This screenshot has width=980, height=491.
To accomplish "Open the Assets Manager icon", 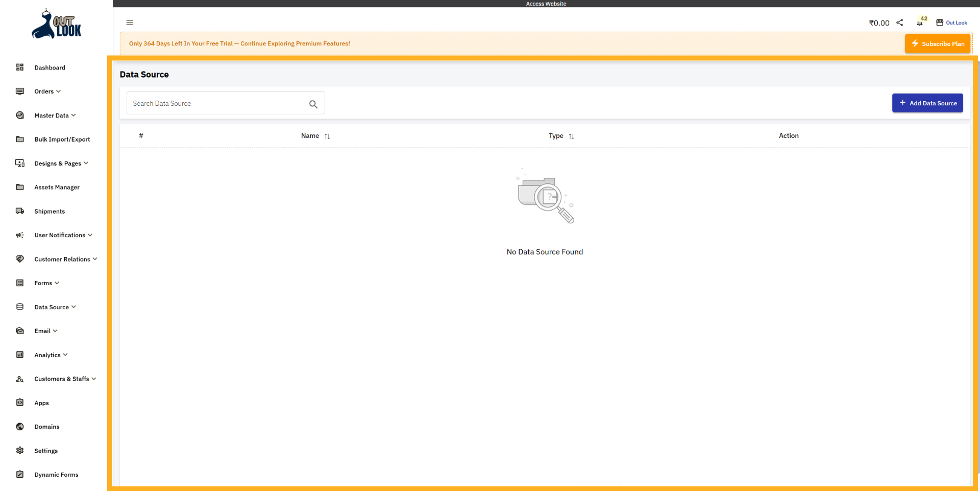I will tap(19, 187).
